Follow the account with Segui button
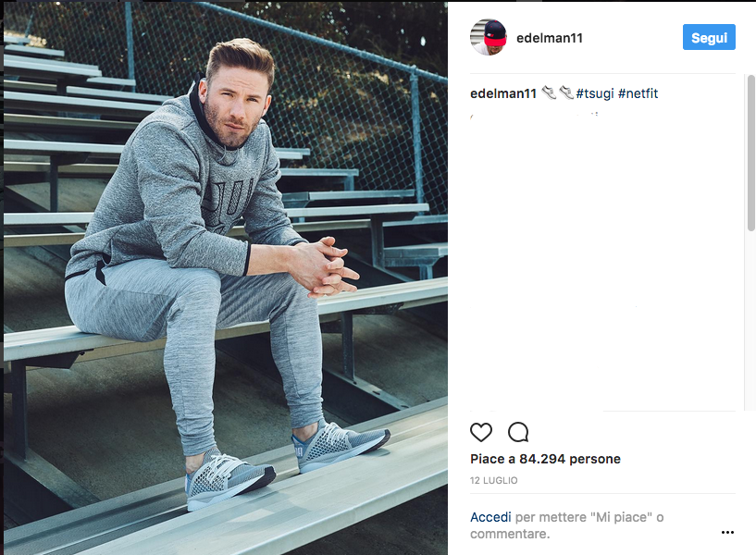756x555 pixels. coord(709,37)
